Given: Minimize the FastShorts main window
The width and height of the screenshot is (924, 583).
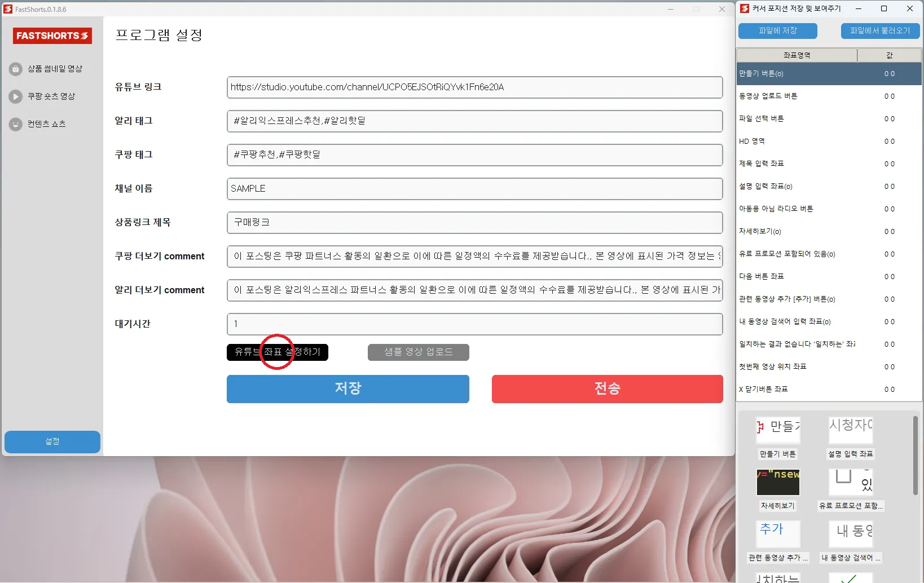Looking at the screenshot, I should (671, 9).
